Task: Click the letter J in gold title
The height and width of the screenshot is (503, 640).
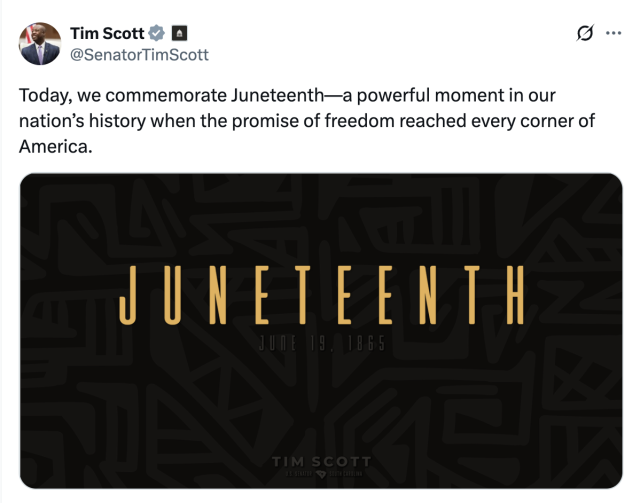Action: pyautogui.click(x=127, y=295)
